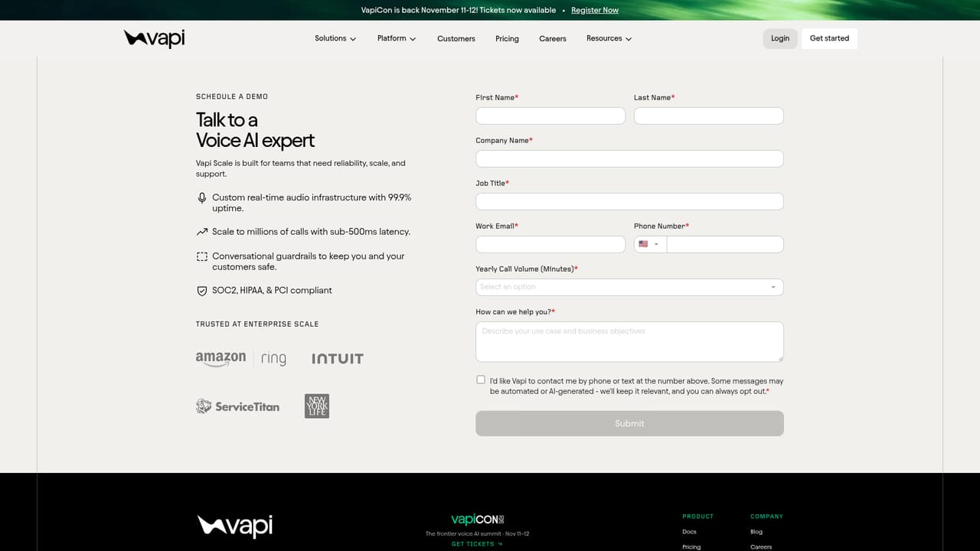980x551 pixels.
Task: Open the Customers page
Action: tap(456, 39)
